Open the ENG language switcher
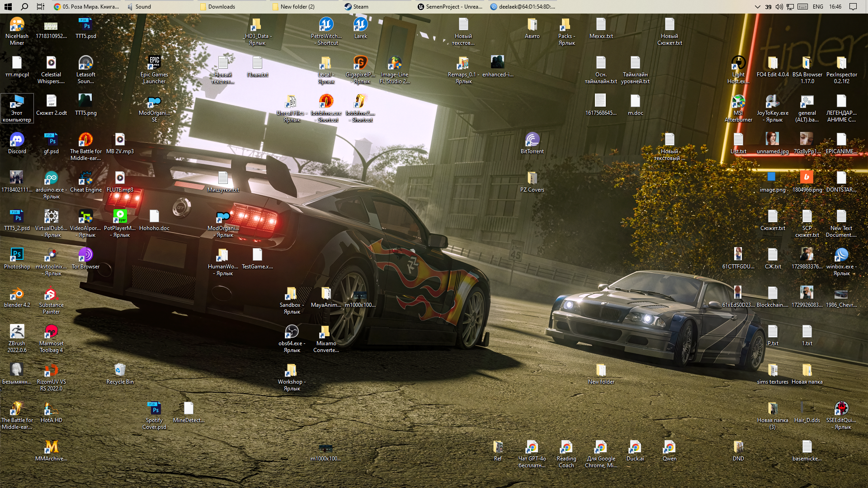The image size is (868, 488). 818,7
